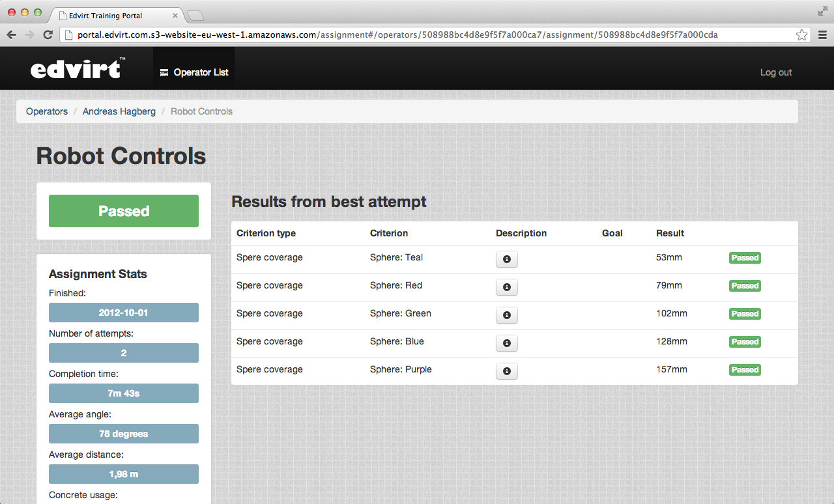
Task: Click the address bar URL
Action: pyautogui.click(x=397, y=35)
